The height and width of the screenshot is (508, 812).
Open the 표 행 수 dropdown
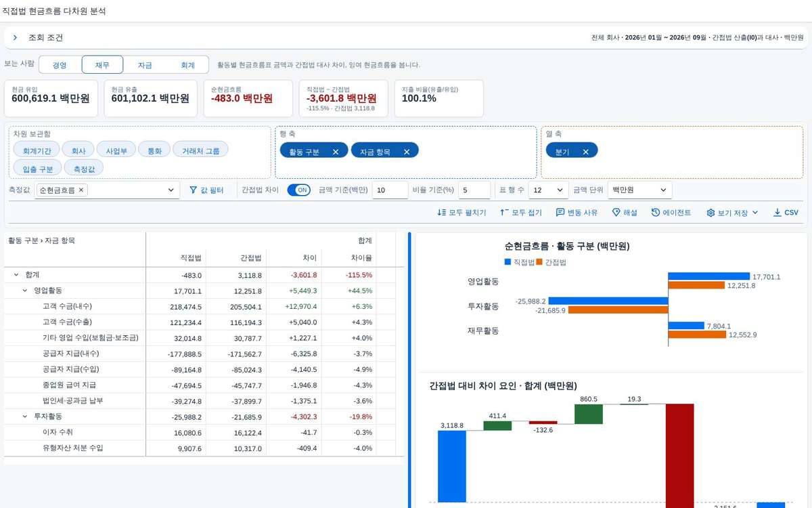(547, 190)
